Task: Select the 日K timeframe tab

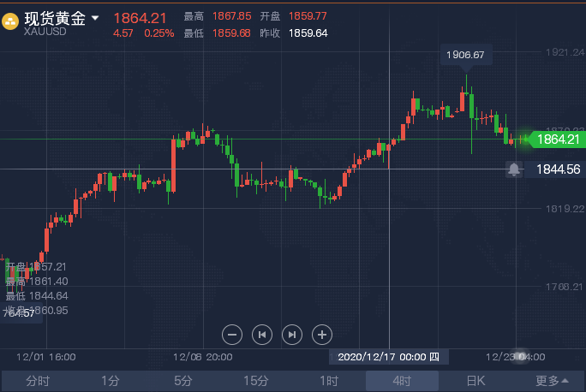Action: tap(475, 381)
